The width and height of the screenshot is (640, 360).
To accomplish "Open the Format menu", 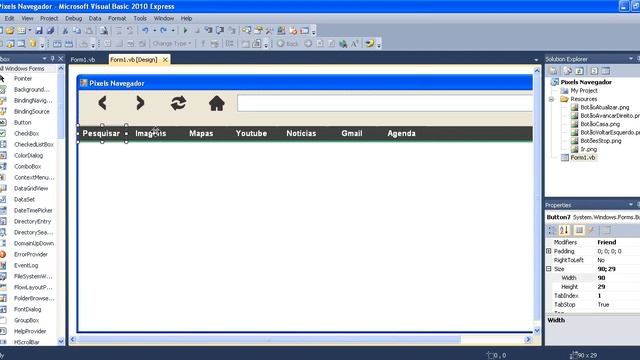I will tap(117, 18).
